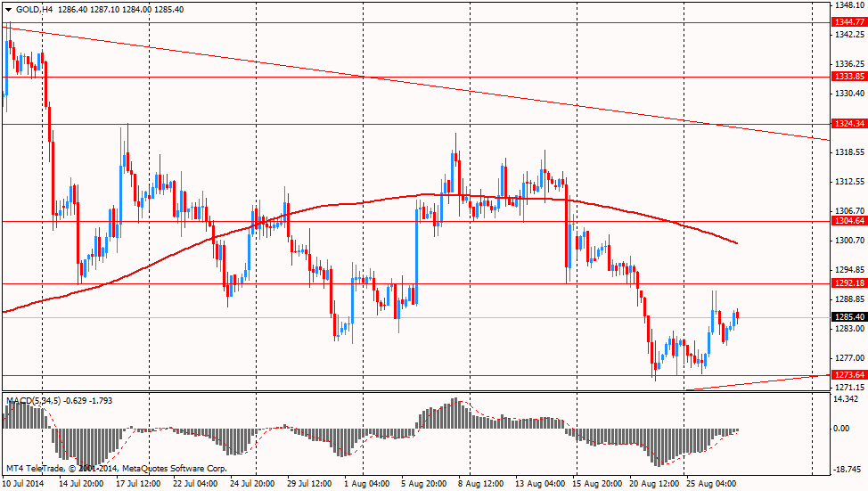Screen dimensions: 868x491
Task: Select the 1273.64 support level tag
Action: click(846, 375)
